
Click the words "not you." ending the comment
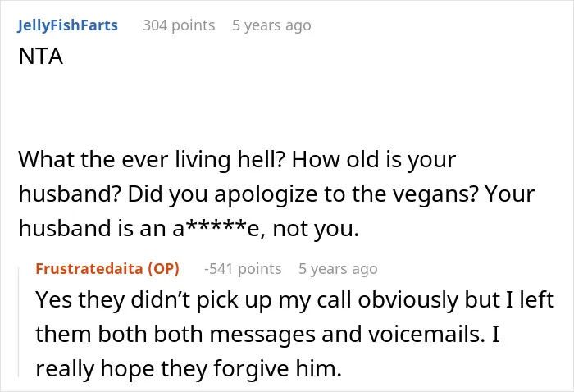pos(316,229)
